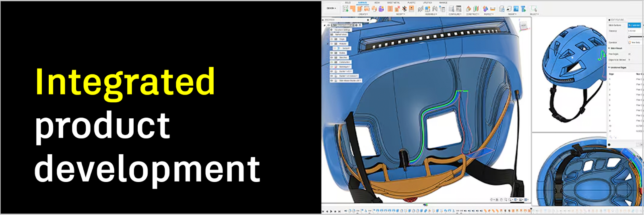The height and width of the screenshot is (215, 644).
Task: Click the Insert canvas image icon
Action: 516,9
